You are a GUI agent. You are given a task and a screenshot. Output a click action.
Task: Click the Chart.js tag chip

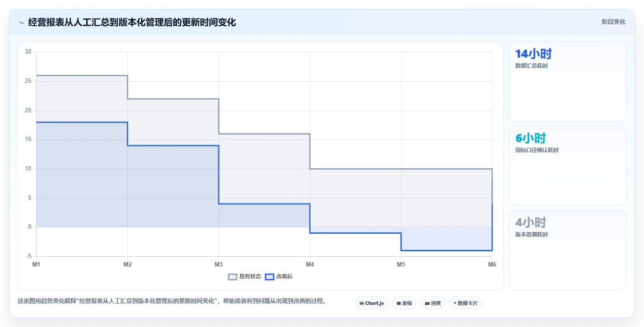click(372, 303)
